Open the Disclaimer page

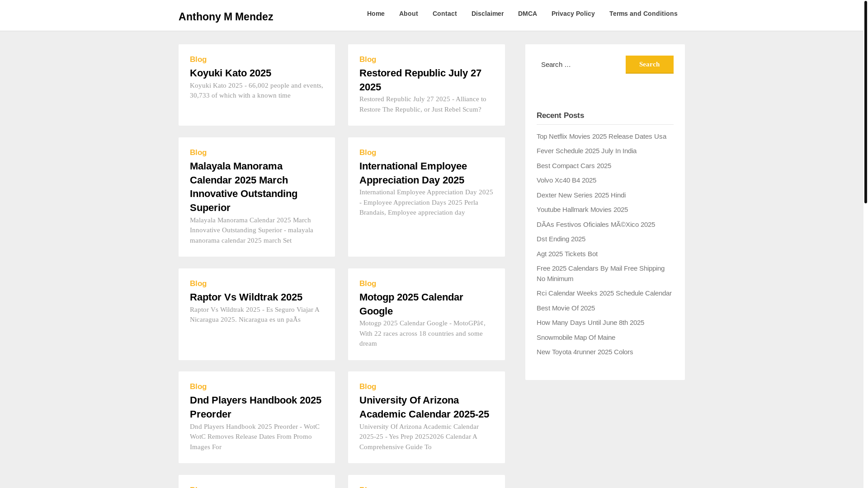tap(487, 14)
